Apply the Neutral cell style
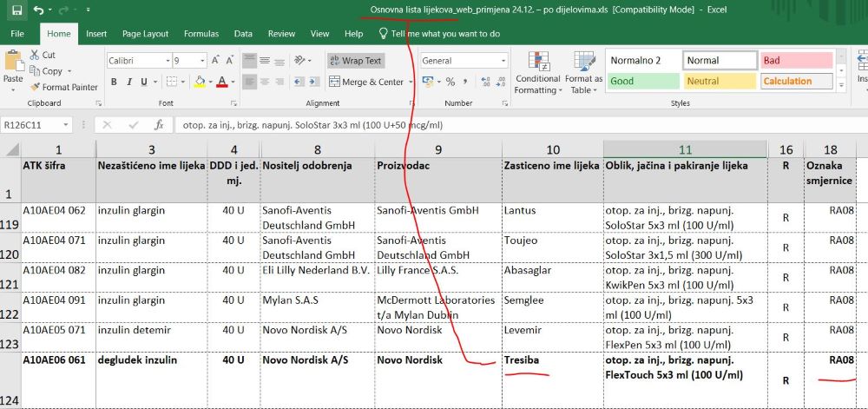The image size is (868, 409). 719,81
